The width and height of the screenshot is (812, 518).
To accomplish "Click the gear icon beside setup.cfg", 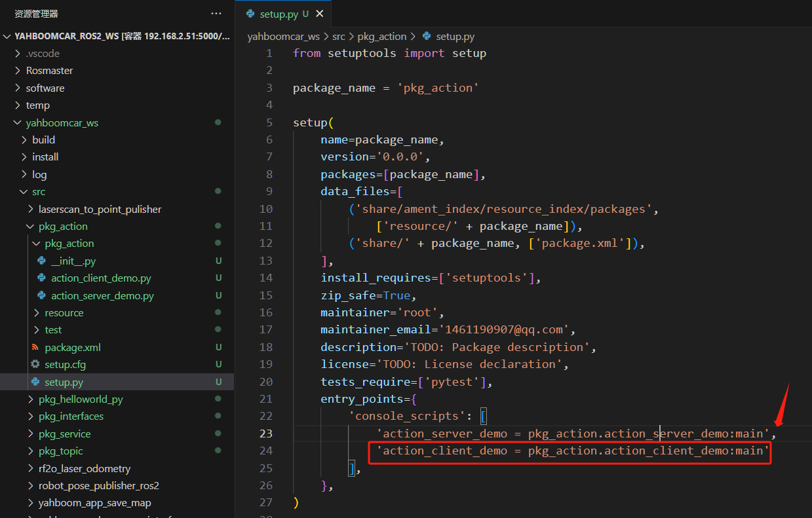I will pyautogui.click(x=35, y=365).
